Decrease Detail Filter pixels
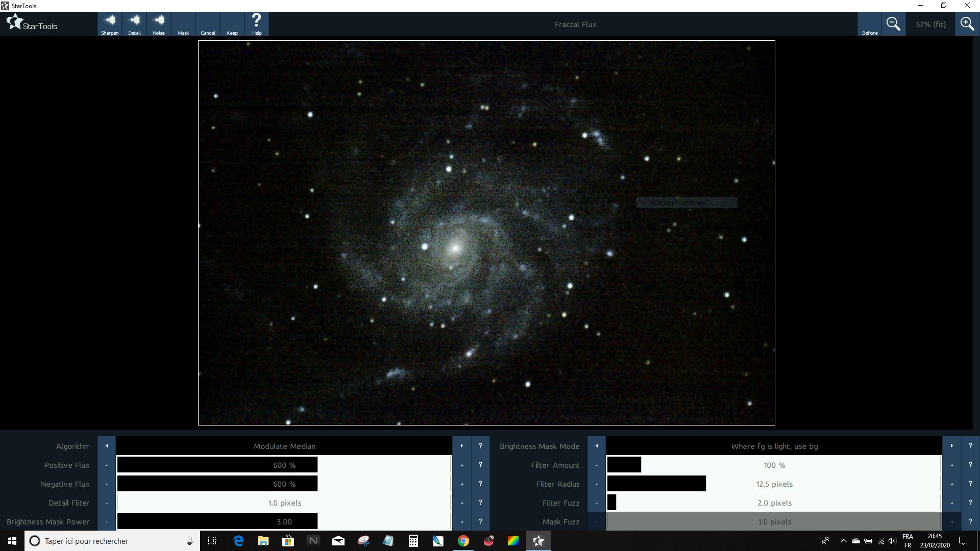The width and height of the screenshot is (980, 551). [x=107, y=503]
